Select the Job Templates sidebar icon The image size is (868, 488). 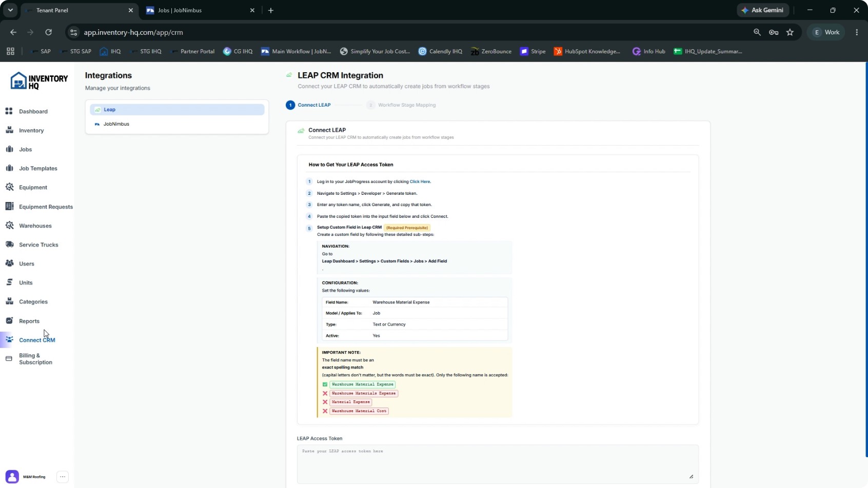9,168
